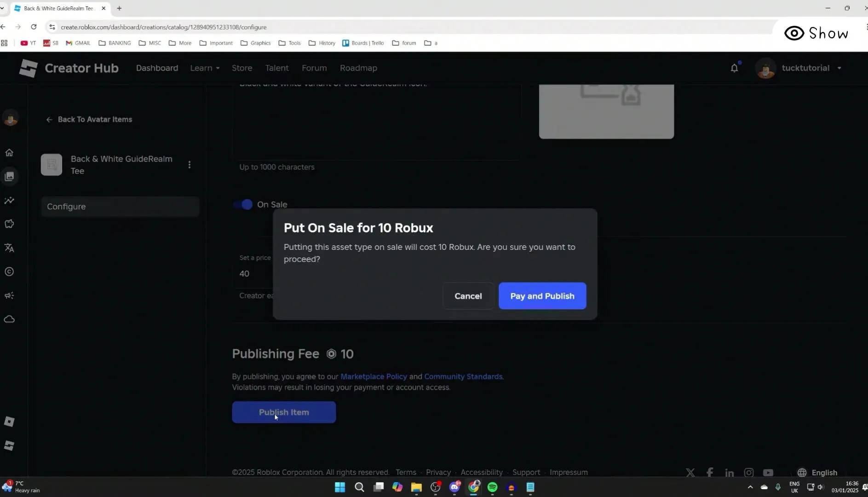868x497 pixels.
Task: Open the three-dot menu beside item name
Action: point(189,165)
